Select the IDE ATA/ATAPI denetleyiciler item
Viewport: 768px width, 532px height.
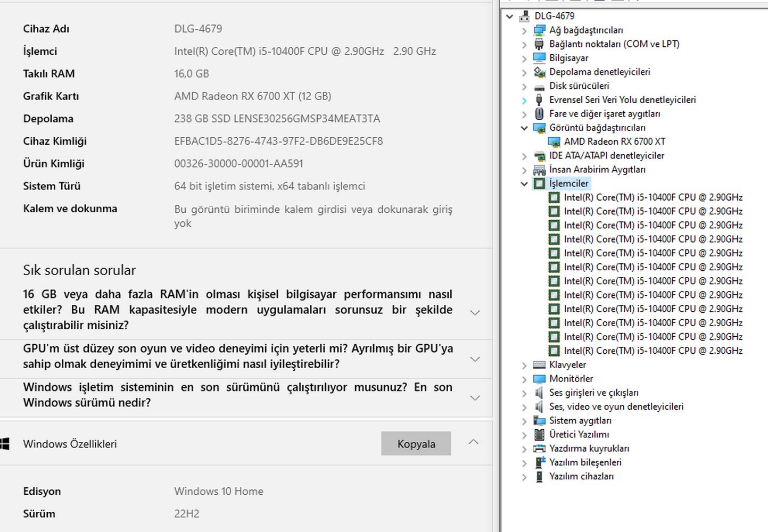click(x=606, y=155)
